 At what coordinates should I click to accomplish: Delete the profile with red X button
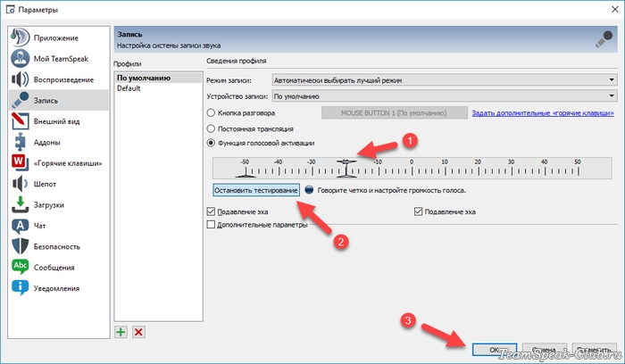[138, 332]
